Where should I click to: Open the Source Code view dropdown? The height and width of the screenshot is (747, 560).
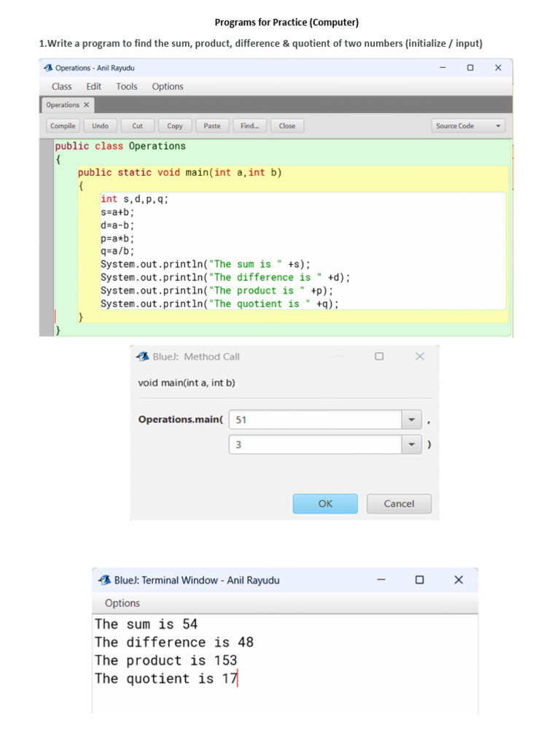(x=468, y=125)
